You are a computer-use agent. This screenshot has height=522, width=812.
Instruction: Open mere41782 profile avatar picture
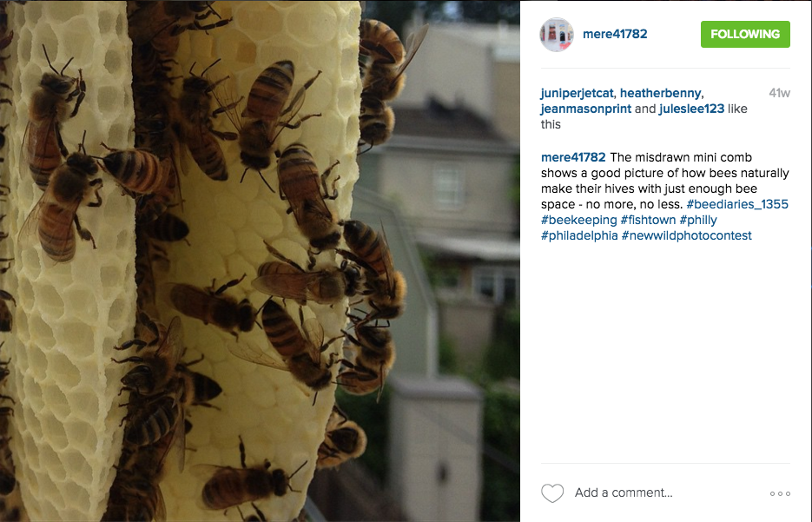(557, 34)
